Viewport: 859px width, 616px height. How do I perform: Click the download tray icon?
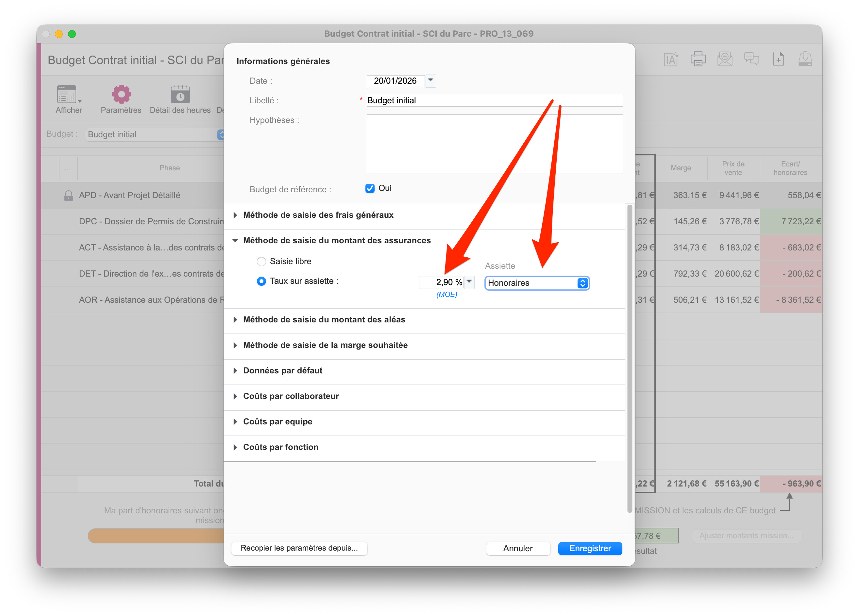click(x=805, y=59)
